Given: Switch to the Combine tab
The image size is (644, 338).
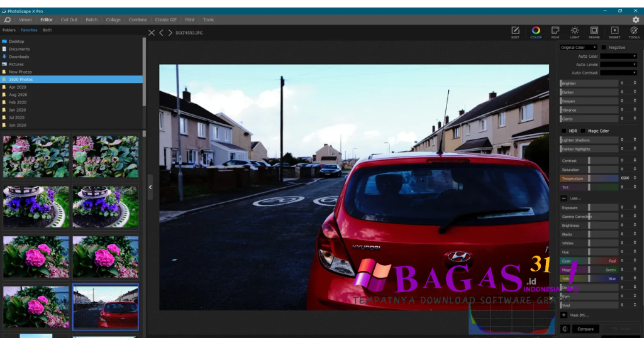Looking at the screenshot, I should 138,19.
